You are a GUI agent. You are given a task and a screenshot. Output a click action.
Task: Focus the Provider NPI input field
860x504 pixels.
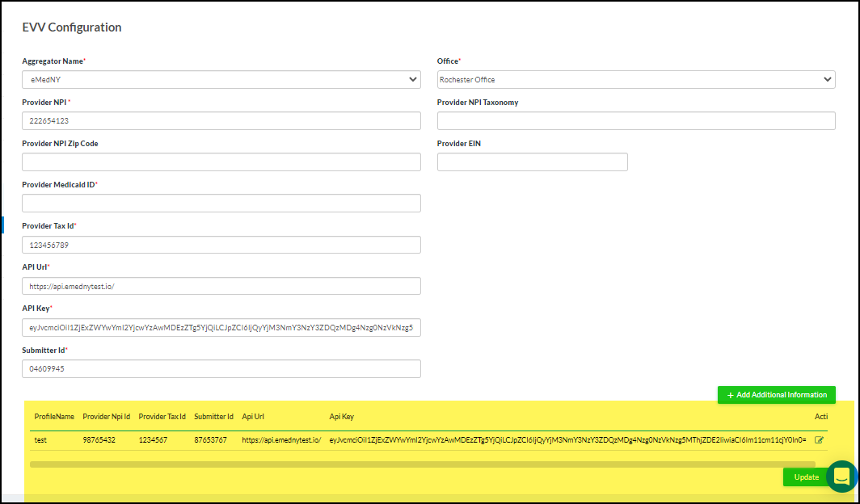(x=221, y=120)
